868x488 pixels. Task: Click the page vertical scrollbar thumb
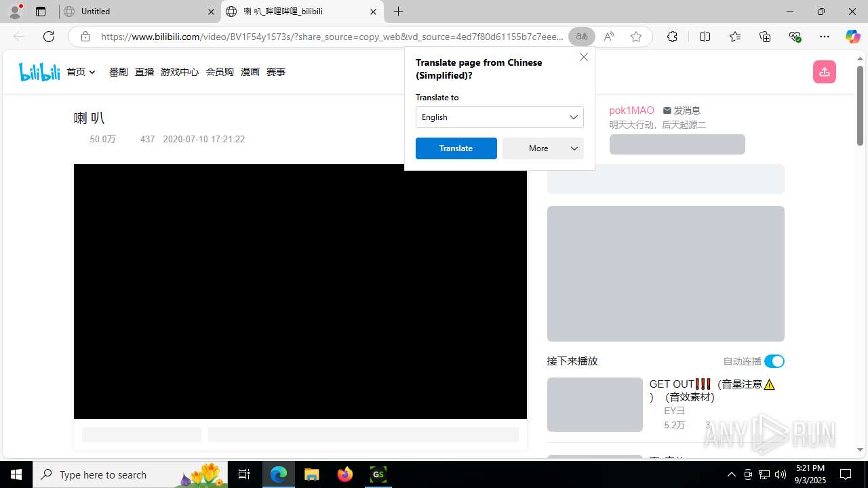tap(860, 105)
